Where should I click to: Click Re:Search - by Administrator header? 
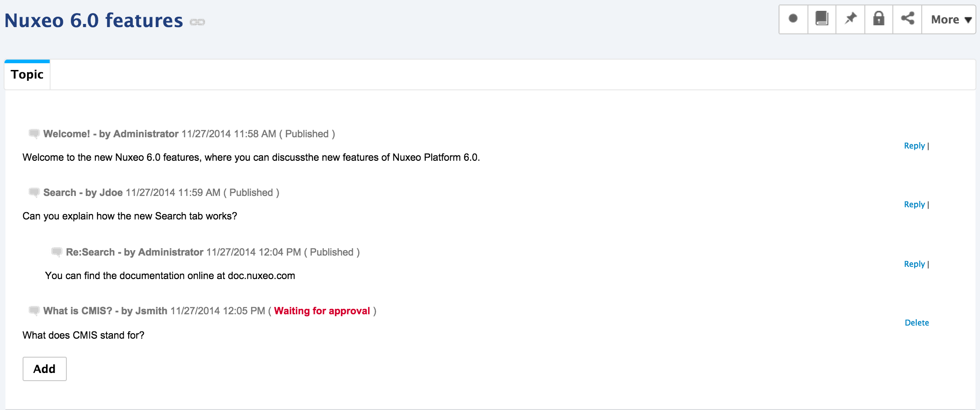tap(135, 252)
